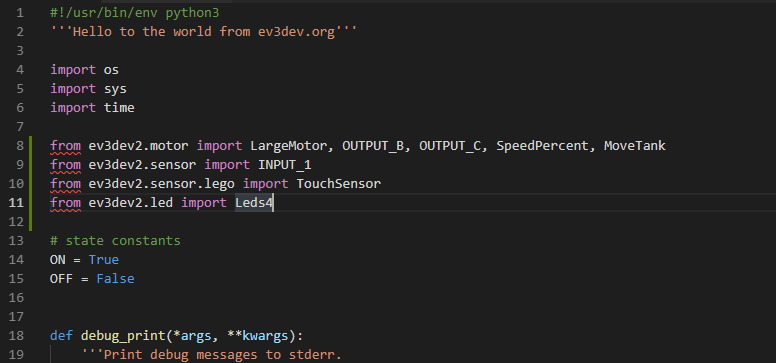Click the highlighted Leds4 text
This screenshot has width=776, height=363.
click(x=254, y=203)
